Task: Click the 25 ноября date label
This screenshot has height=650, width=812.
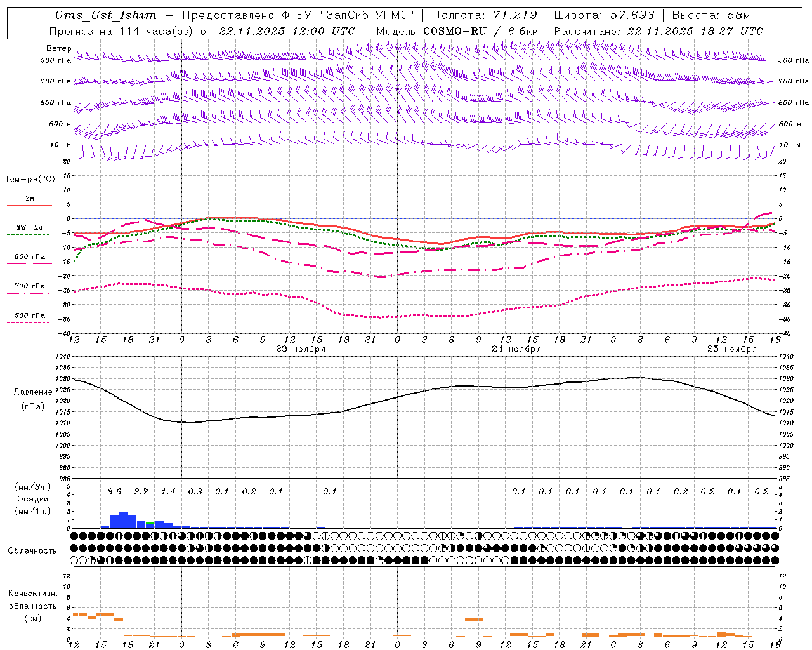Action: [x=732, y=348]
